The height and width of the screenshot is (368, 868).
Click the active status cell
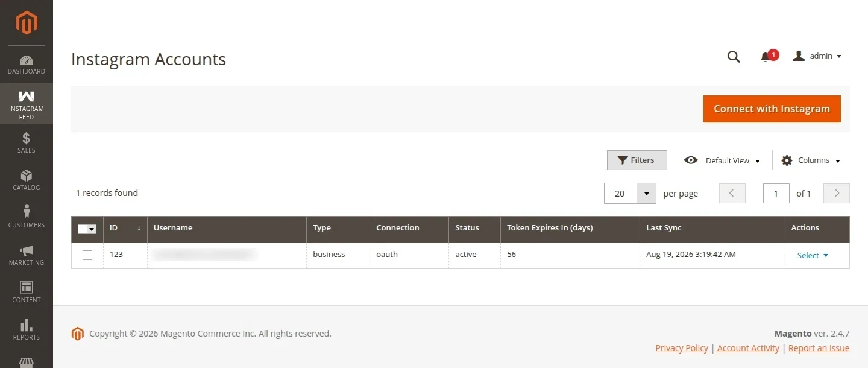pos(475,255)
